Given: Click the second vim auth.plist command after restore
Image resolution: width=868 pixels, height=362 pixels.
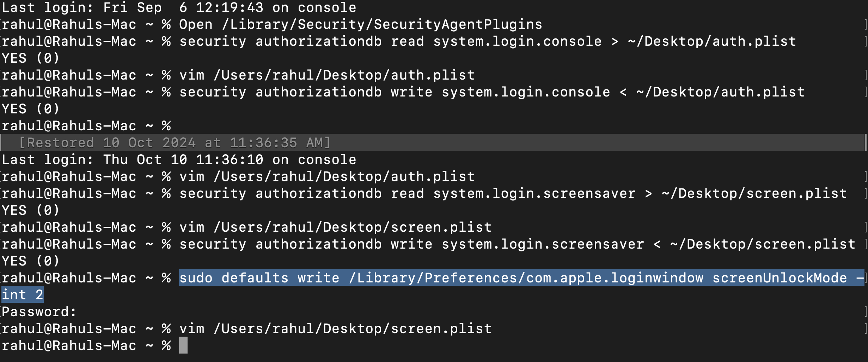Looking at the screenshot, I should click(x=327, y=176).
